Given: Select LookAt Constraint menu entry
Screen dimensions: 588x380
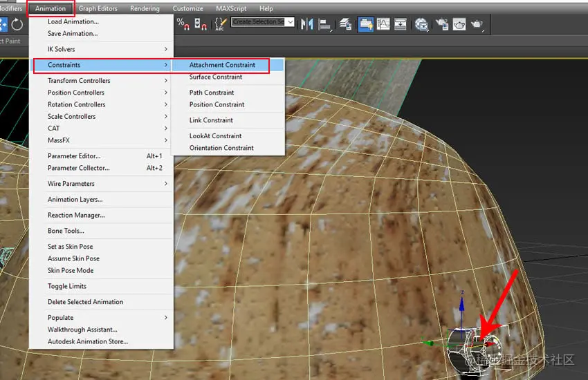Looking at the screenshot, I should pyautogui.click(x=215, y=136).
